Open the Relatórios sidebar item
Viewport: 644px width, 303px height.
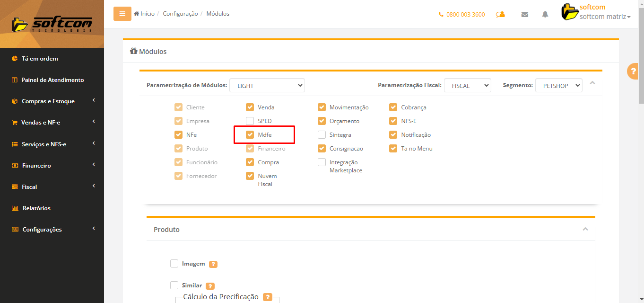36,208
